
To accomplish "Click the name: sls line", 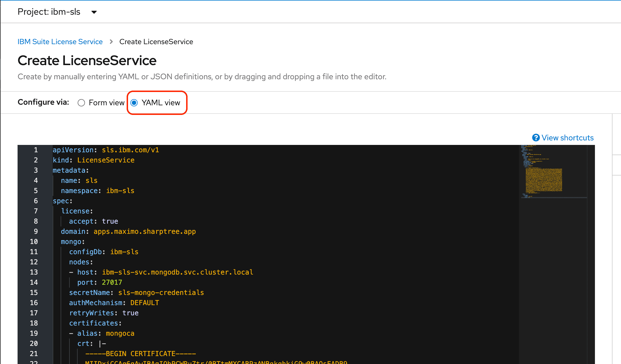I will pyautogui.click(x=79, y=181).
